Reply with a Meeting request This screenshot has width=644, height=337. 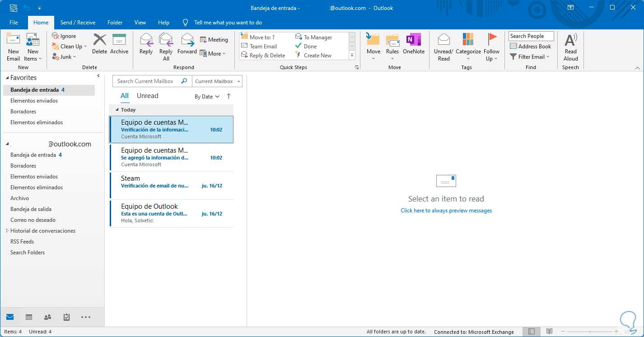point(214,40)
